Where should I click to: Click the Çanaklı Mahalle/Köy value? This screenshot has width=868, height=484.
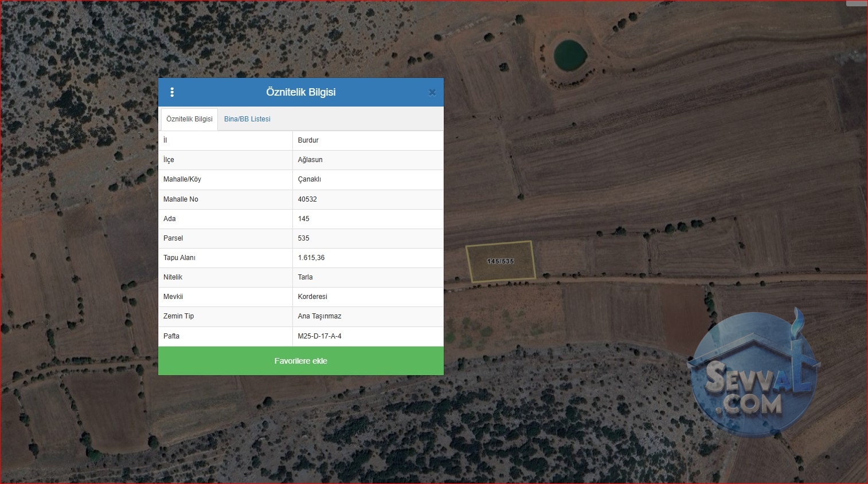point(309,179)
